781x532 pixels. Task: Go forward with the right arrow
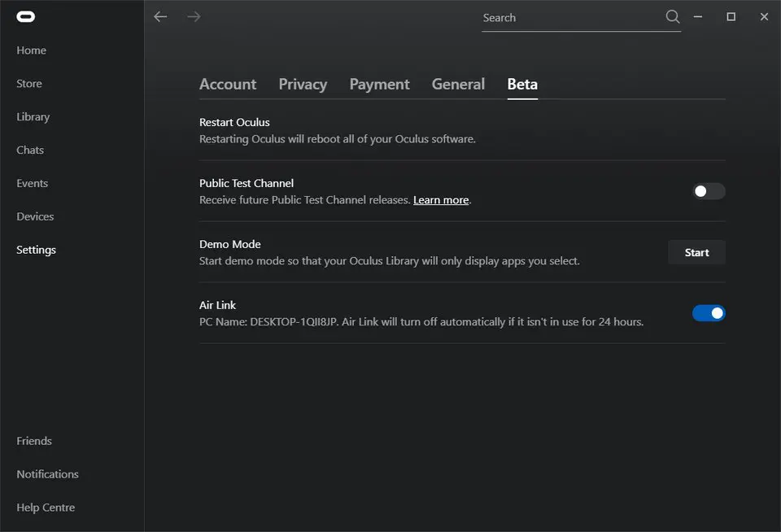point(194,17)
